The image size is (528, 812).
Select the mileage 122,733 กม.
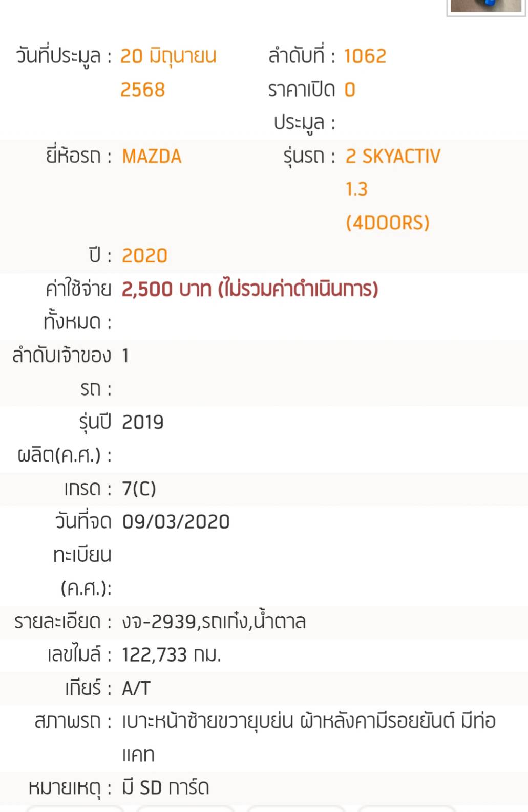[x=171, y=655]
